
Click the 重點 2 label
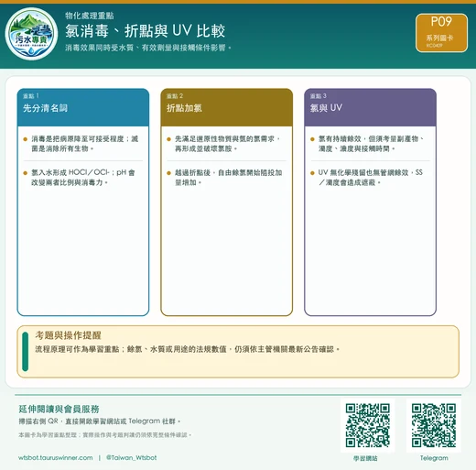point(175,96)
